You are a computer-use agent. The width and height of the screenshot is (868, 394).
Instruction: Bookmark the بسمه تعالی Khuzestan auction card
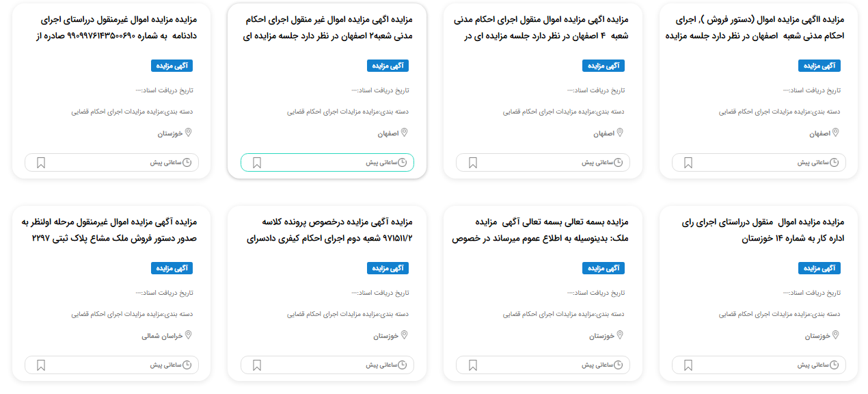point(473,365)
